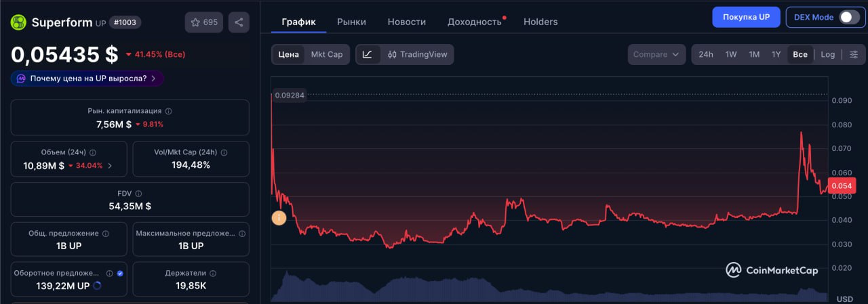Viewport: 868px width, 304px height.
Task: Click info icon next to FDV
Action: coord(138,194)
